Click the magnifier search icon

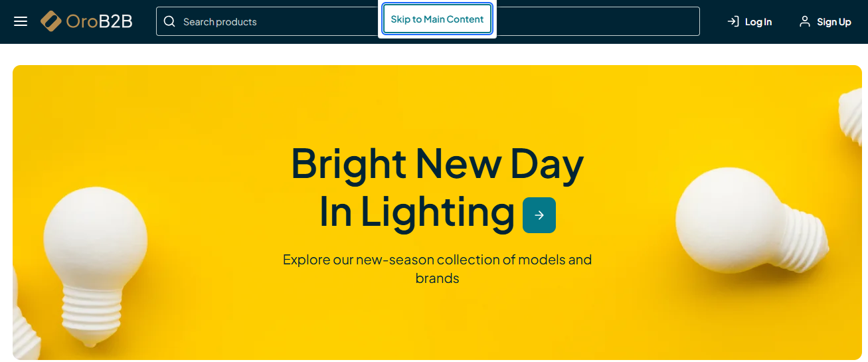[170, 22]
